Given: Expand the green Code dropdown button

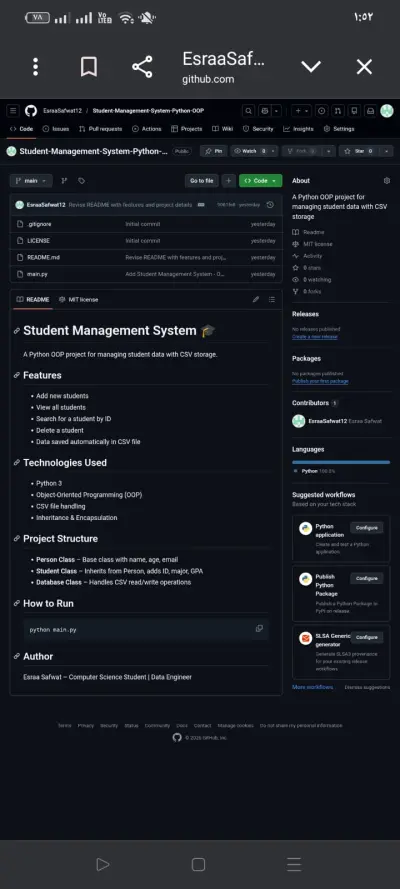Looking at the screenshot, I should click(261, 181).
